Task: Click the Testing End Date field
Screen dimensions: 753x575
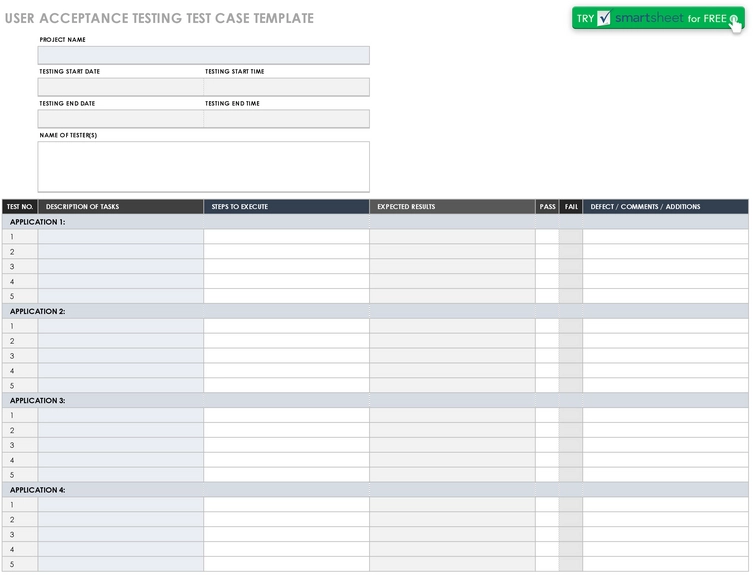Action: pyautogui.click(x=121, y=119)
